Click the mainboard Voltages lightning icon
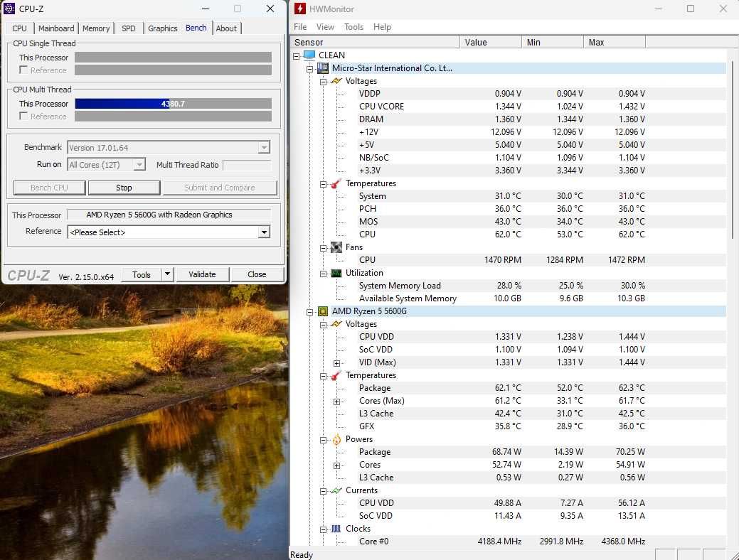The image size is (739, 560). pos(336,81)
